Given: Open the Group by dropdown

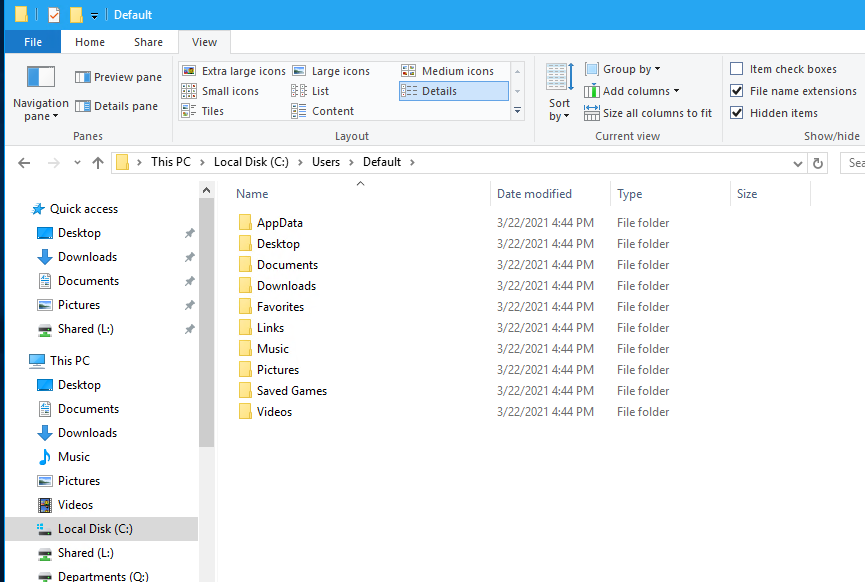Looking at the screenshot, I should (622, 69).
